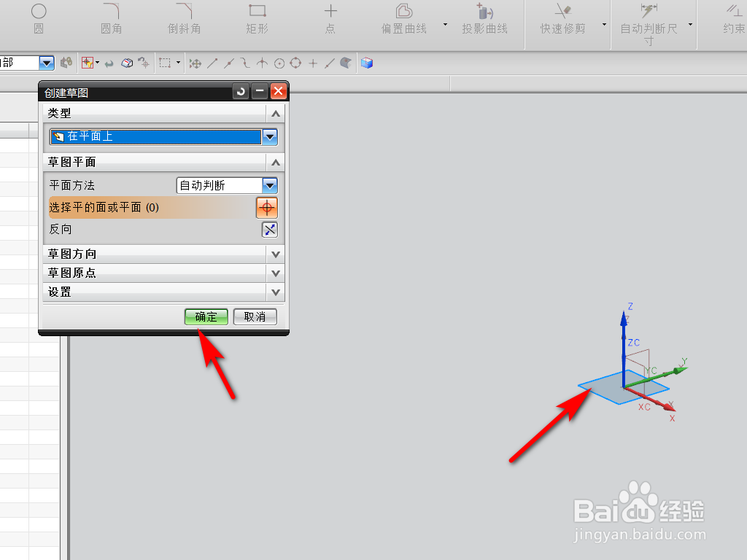The image size is (747, 560).
Task: Click the 确定 button
Action: click(206, 316)
